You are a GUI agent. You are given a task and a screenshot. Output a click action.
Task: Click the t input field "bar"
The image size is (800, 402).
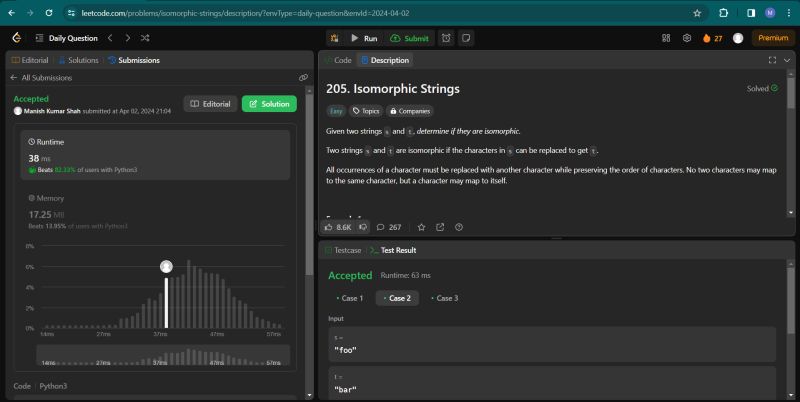point(552,383)
